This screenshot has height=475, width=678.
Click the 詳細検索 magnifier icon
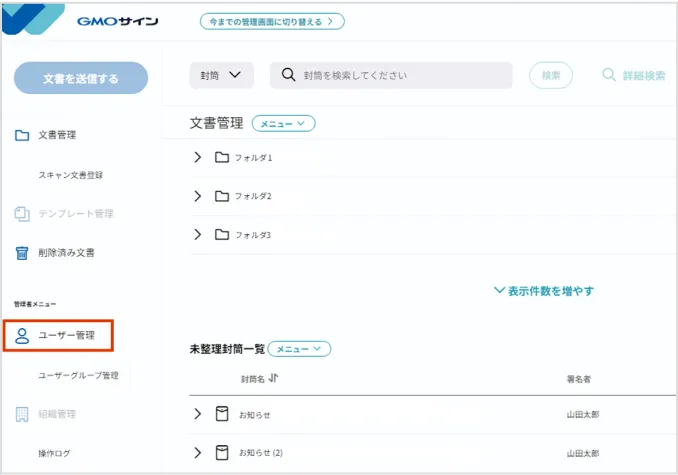tap(609, 75)
